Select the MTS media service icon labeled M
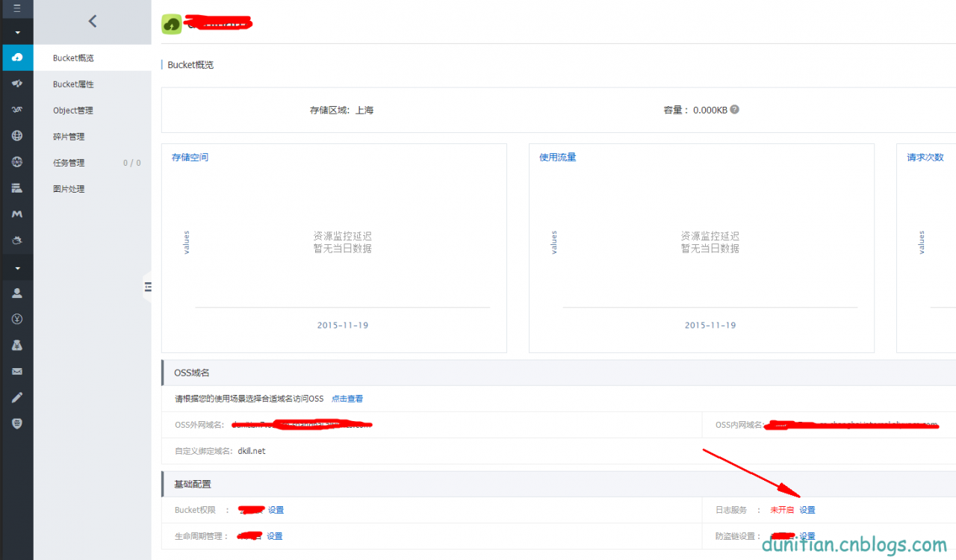Screen dimensions: 956x560 pos(17,214)
